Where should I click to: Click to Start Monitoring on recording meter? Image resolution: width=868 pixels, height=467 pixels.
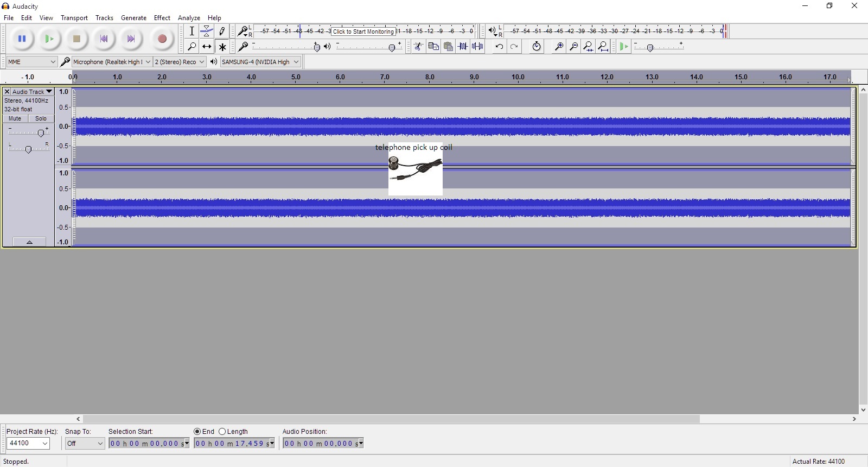click(x=363, y=31)
